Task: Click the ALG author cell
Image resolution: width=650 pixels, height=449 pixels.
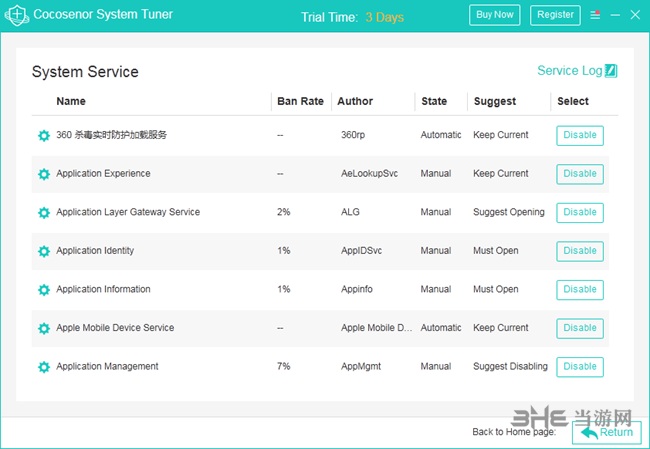Action: [350, 212]
